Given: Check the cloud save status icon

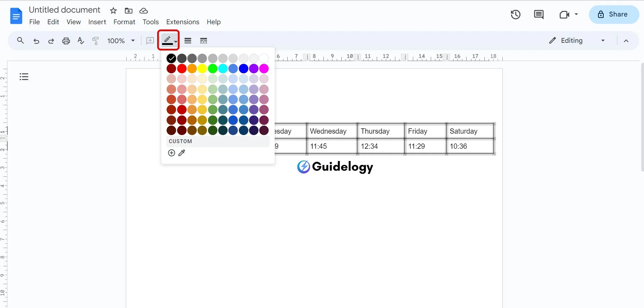Looking at the screenshot, I should (144, 11).
